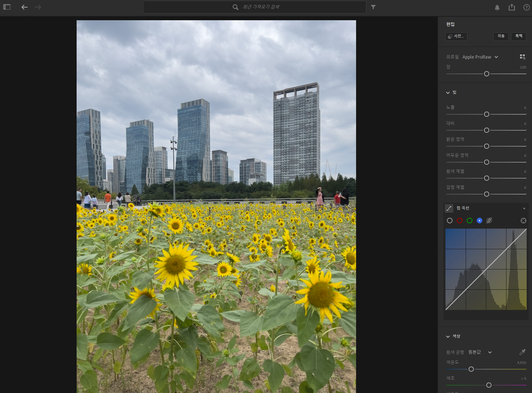532x393 pixels.
Task: Click the 자동 auto button
Action: (x=501, y=36)
